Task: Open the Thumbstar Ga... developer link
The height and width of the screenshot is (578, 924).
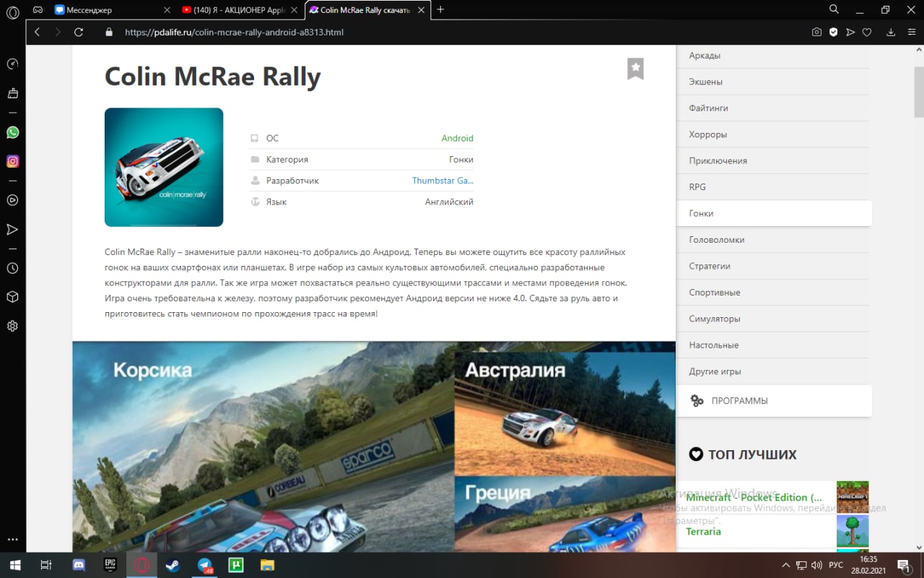Action: pos(443,181)
